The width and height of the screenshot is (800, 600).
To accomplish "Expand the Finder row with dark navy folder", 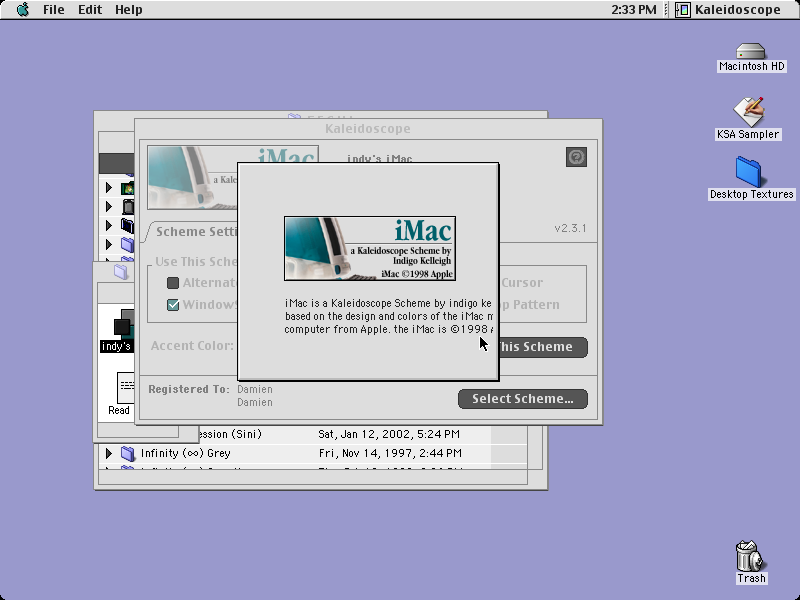I will [108, 226].
